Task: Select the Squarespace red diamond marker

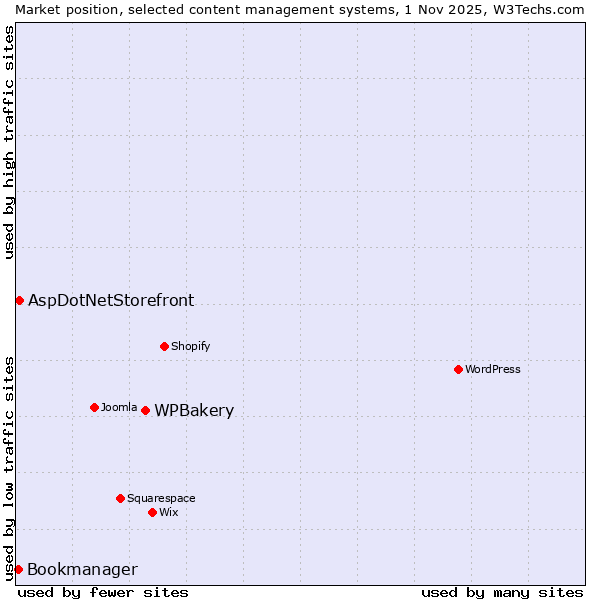Action: [x=120, y=498]
